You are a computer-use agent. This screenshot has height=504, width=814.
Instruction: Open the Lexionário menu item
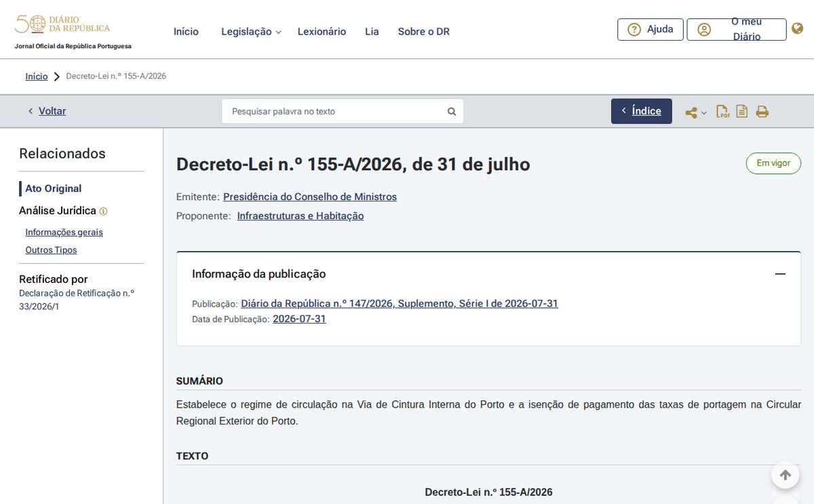(322, 32)
